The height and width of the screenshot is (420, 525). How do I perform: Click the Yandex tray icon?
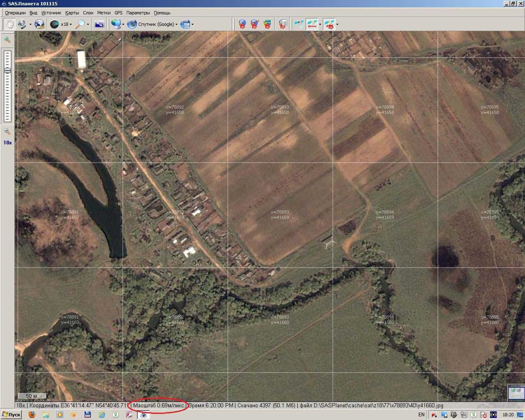(x=474, y=415)
